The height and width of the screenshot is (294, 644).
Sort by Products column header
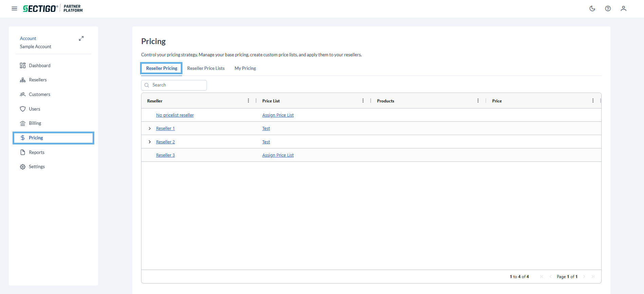[x=386, y=101]
